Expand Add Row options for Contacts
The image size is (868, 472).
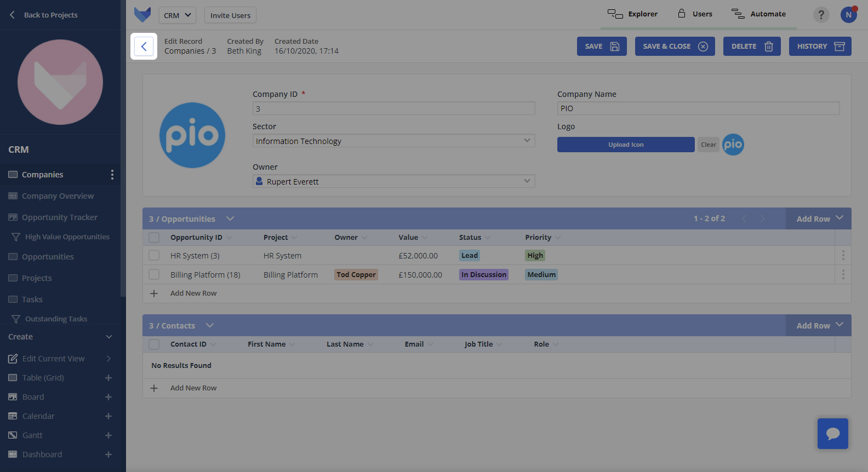coord(840,325)
